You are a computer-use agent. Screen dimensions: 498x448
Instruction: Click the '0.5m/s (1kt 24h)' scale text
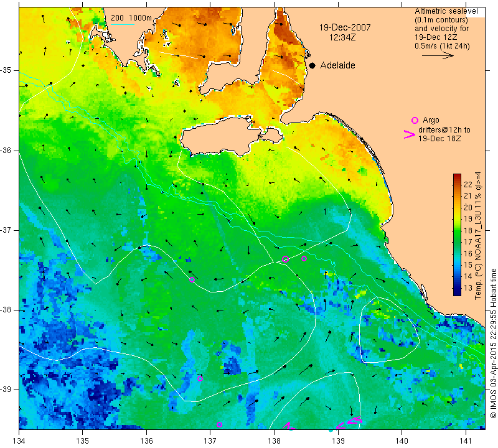[x=442, y=46]
